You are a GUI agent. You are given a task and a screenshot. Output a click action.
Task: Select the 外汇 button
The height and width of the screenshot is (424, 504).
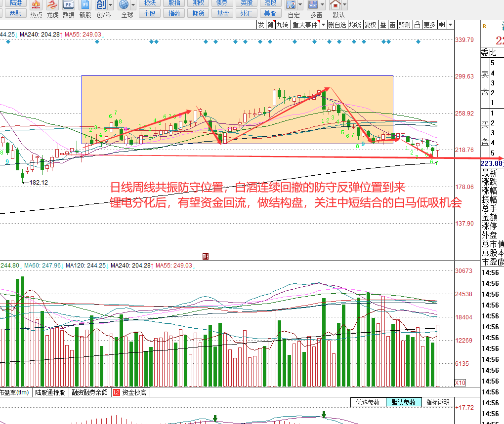coord(247,13)
